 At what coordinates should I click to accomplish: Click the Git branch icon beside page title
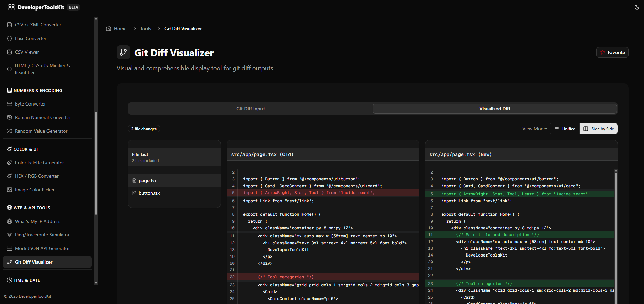pyautogui.click(x=123, y=52)
